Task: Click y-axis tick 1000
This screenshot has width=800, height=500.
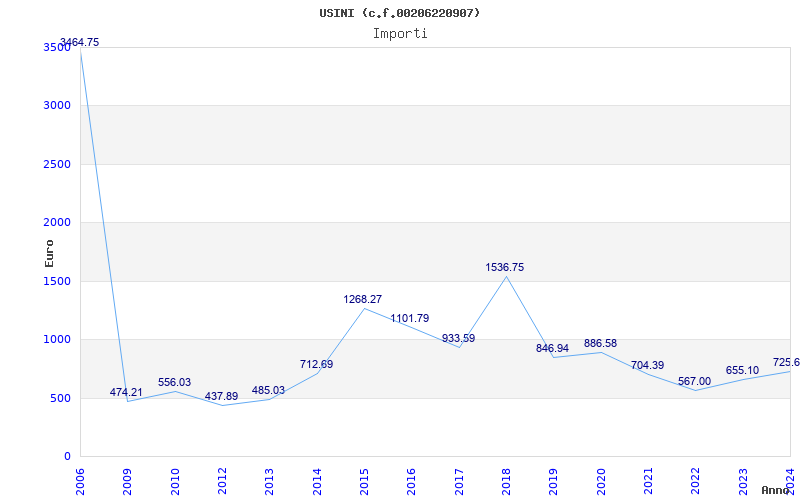Action: coord(57,340)
